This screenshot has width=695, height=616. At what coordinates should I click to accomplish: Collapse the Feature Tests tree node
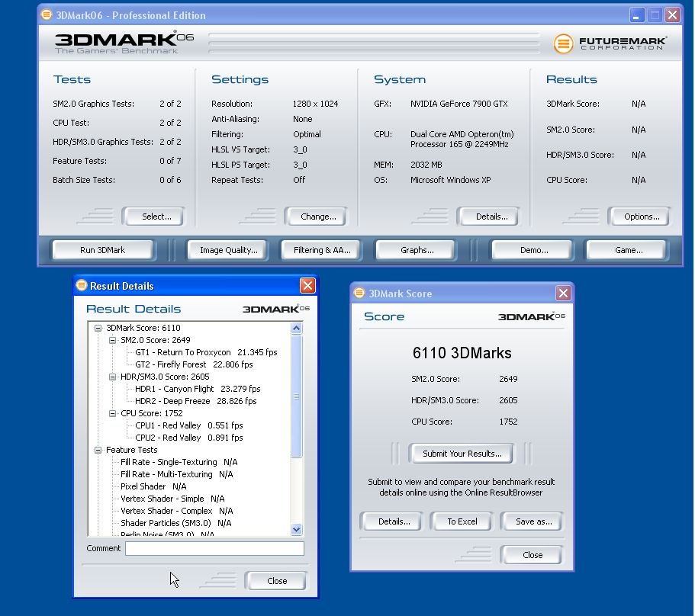(98, 450)
